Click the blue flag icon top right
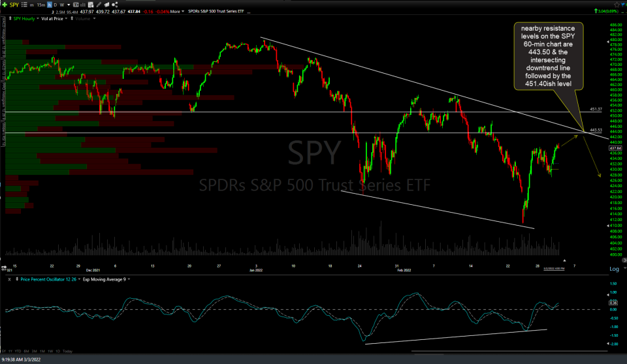The width and height of the screenshot is (627, 364). click(624, 5)
